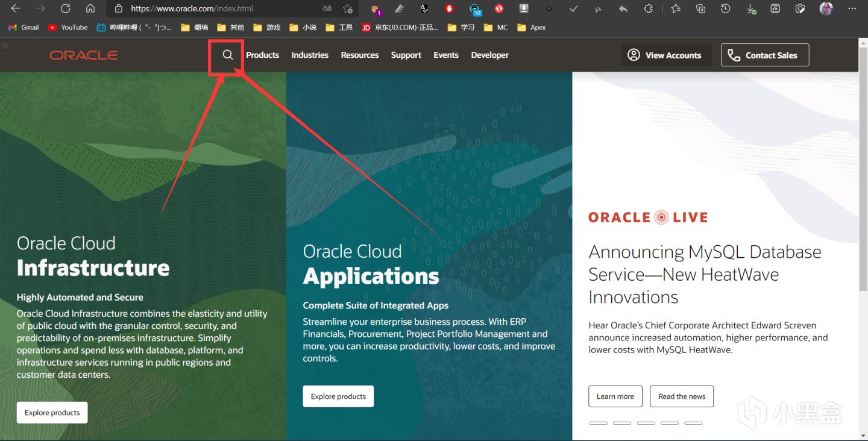This screenshot has height=441, width=868.
Task: Click the browser forward arrow
Action: (x=40, y=8)
